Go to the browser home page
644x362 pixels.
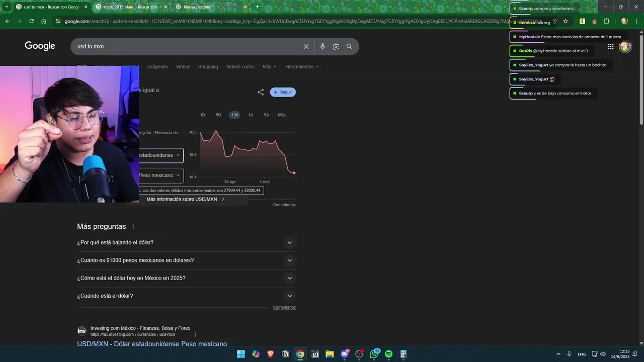coord(44,21)
